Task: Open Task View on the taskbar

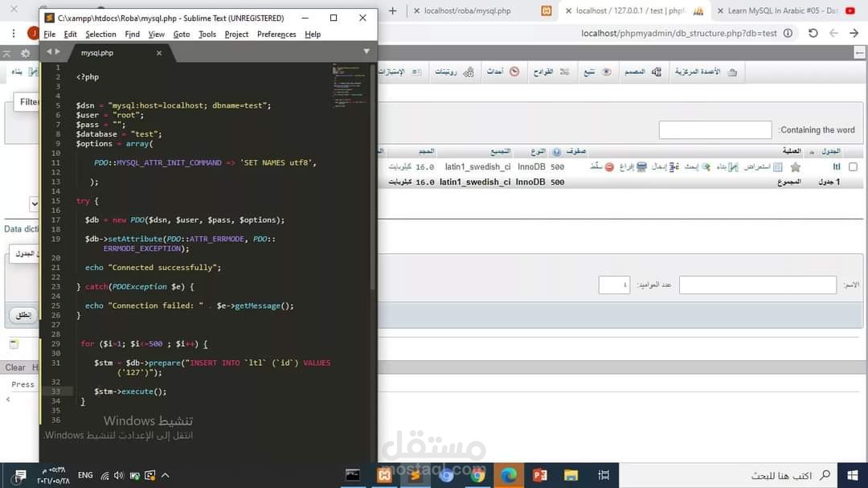Action: (604, 475)
